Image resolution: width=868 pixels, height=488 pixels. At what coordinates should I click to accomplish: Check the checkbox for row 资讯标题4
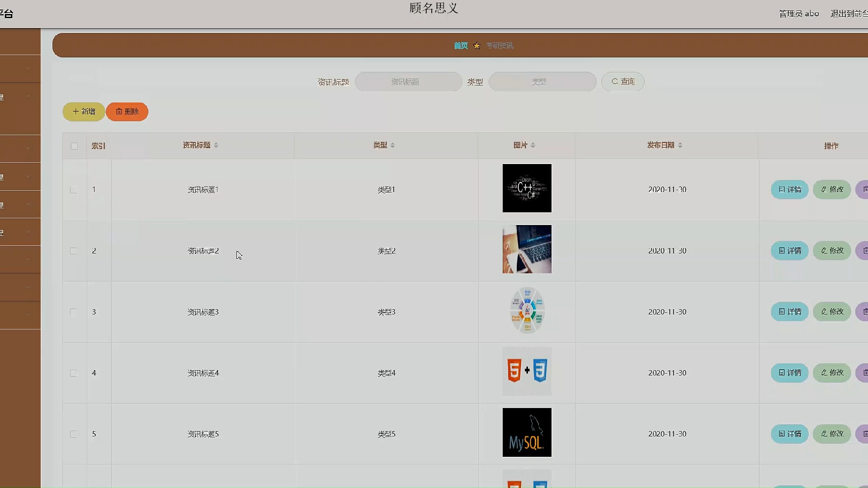(73, 373)
